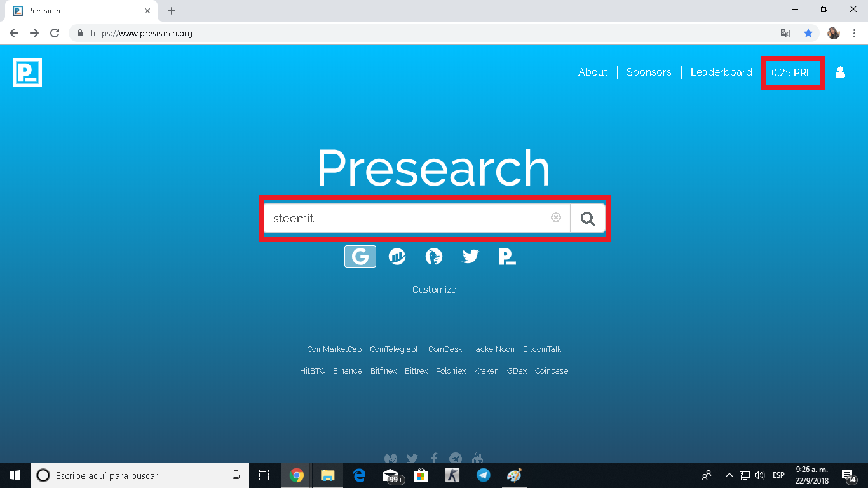Open the People icon in system tray
868x488 pixels.
[707, 475]
